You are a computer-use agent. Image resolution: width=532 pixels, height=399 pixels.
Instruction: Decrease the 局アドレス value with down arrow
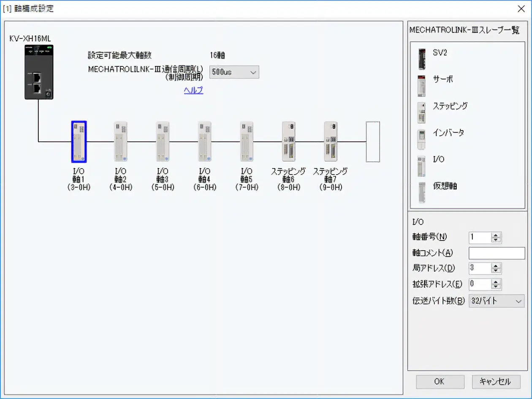click(x=496, y=271)
